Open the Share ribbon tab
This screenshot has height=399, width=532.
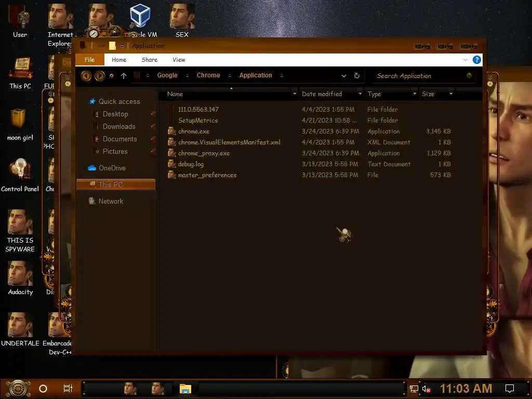point(149,60)
